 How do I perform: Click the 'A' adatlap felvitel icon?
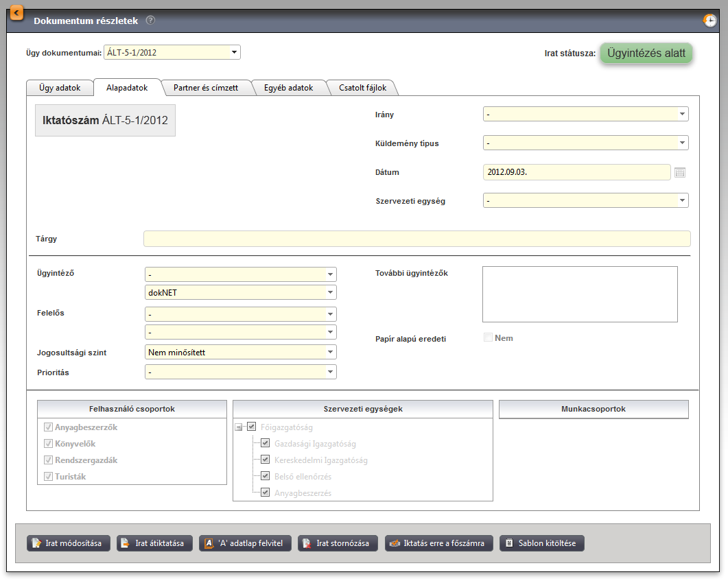click(209, 543)
